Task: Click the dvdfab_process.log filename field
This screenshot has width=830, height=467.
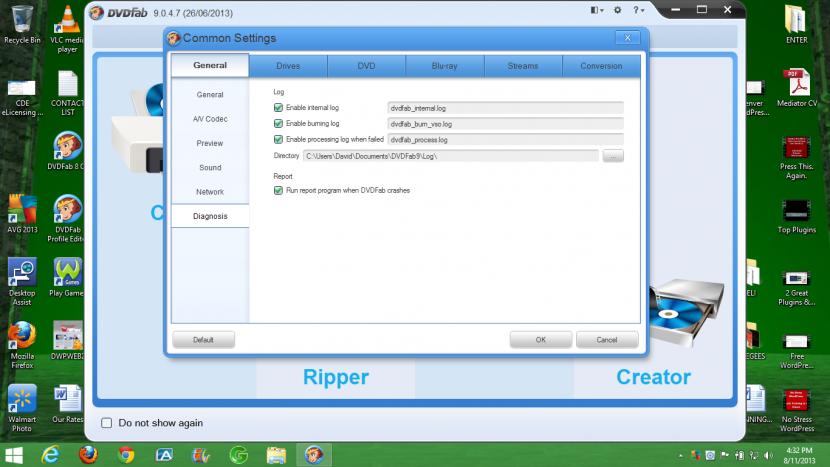Action: click(506, 140)
